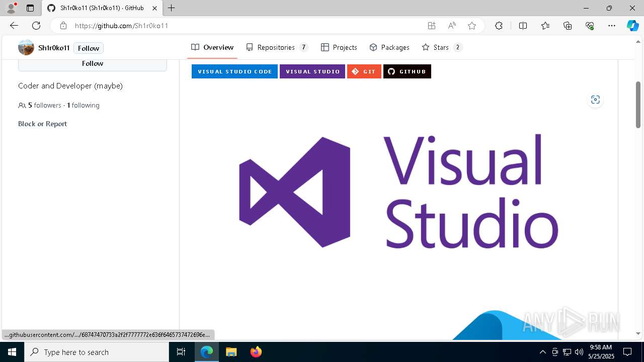View the 5 followers list
The image size is (644, 362).
45,105
